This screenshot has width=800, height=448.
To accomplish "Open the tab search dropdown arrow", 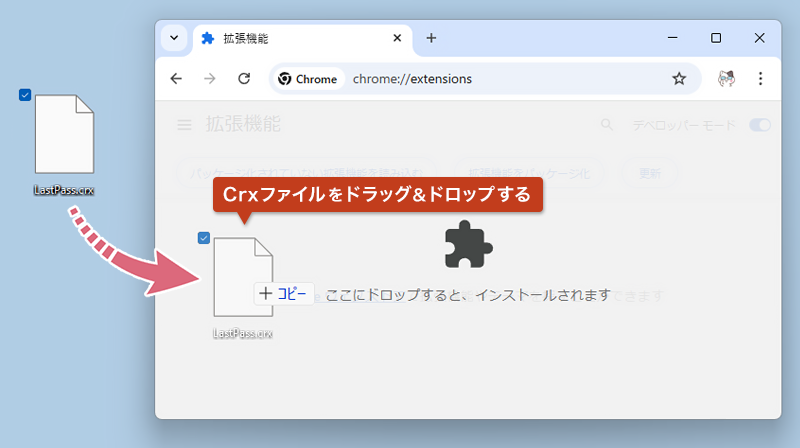I will click(174, 38).
